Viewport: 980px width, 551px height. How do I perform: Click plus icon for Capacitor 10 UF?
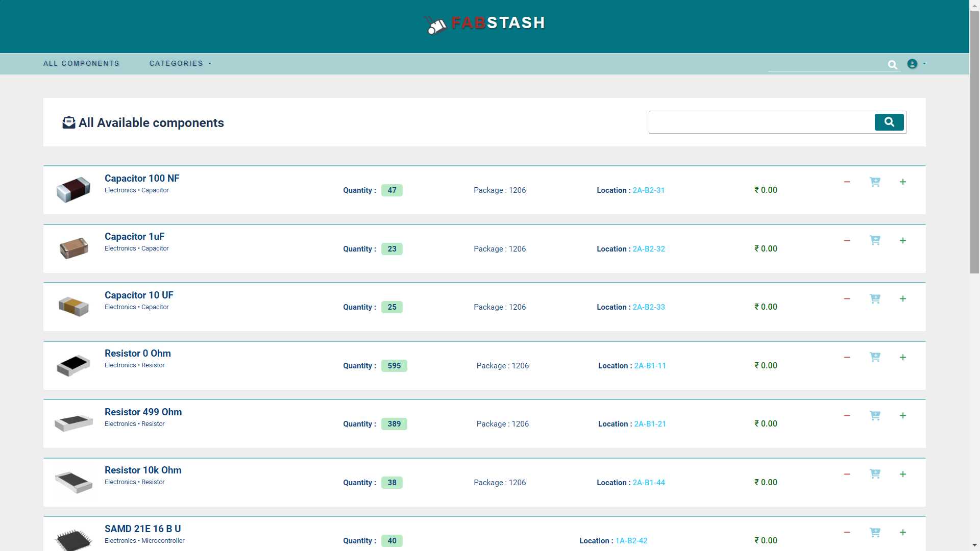902,299
